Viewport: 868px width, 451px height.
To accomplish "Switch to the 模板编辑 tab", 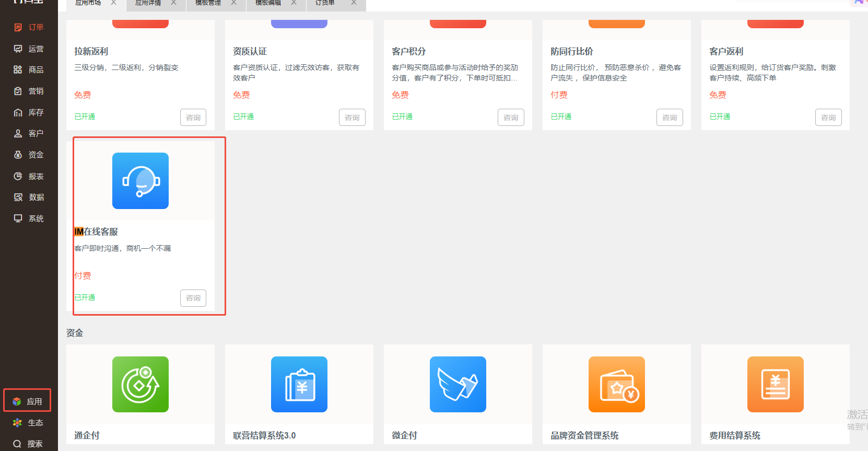I will click(x=268, y=3).
